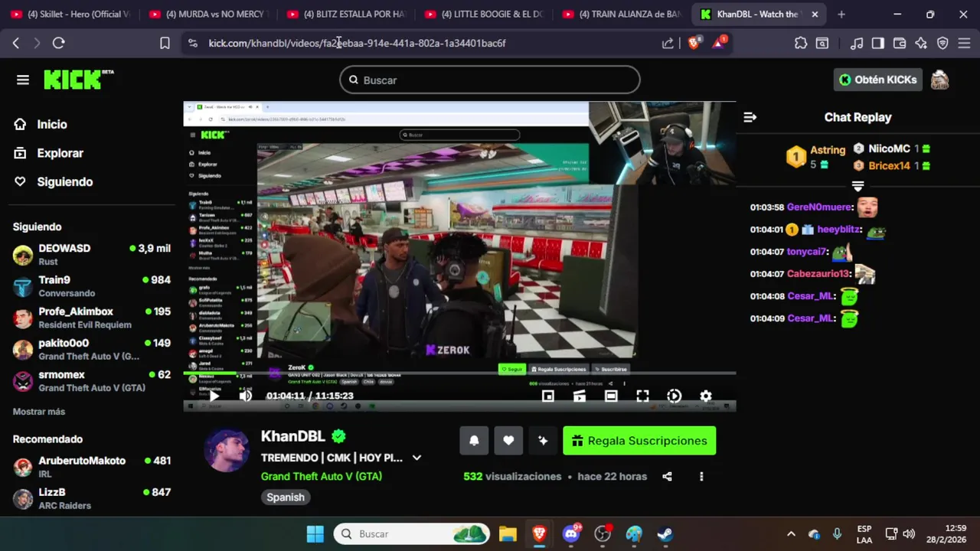Click the clip creation icon

(x=580, y=396)
